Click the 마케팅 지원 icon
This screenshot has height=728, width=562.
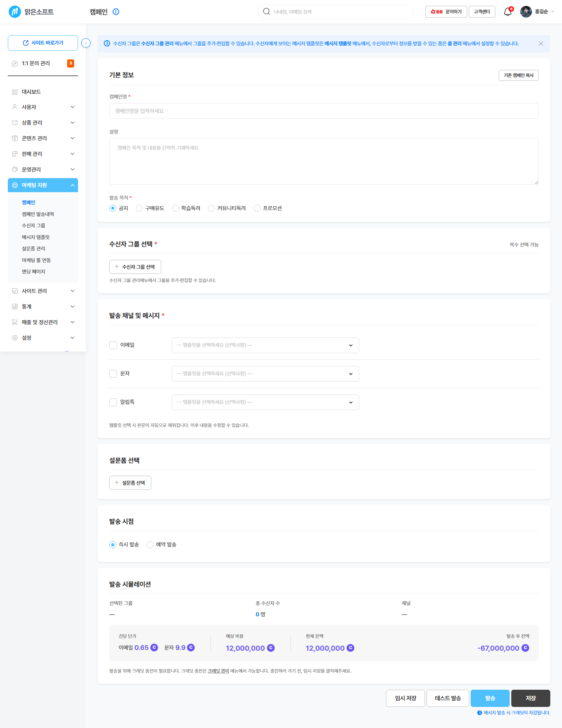pyautogui.click(x=15, y=185)
